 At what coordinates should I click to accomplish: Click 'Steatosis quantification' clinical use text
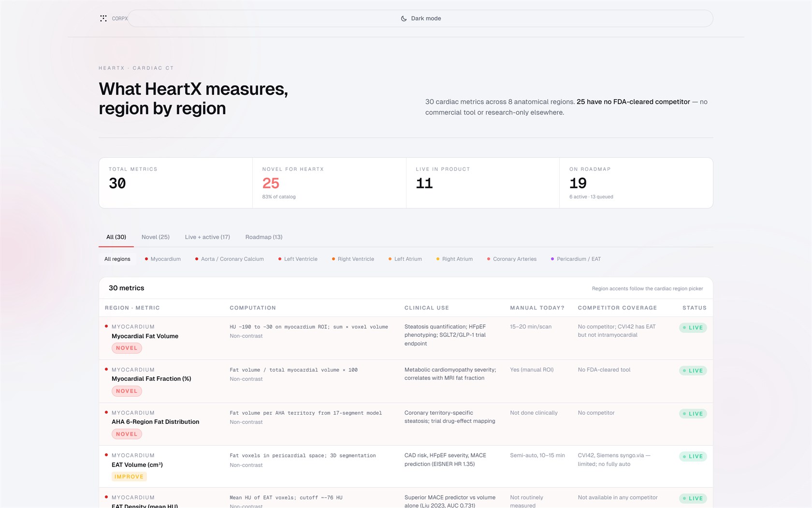coord(446,335)
